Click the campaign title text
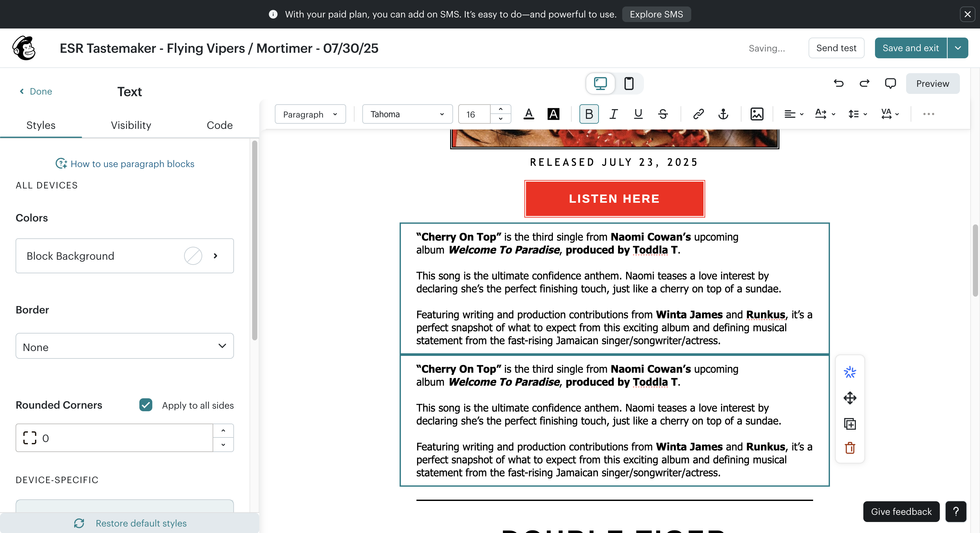This screenshot has height=533, width=980. [x=219, y=48]
